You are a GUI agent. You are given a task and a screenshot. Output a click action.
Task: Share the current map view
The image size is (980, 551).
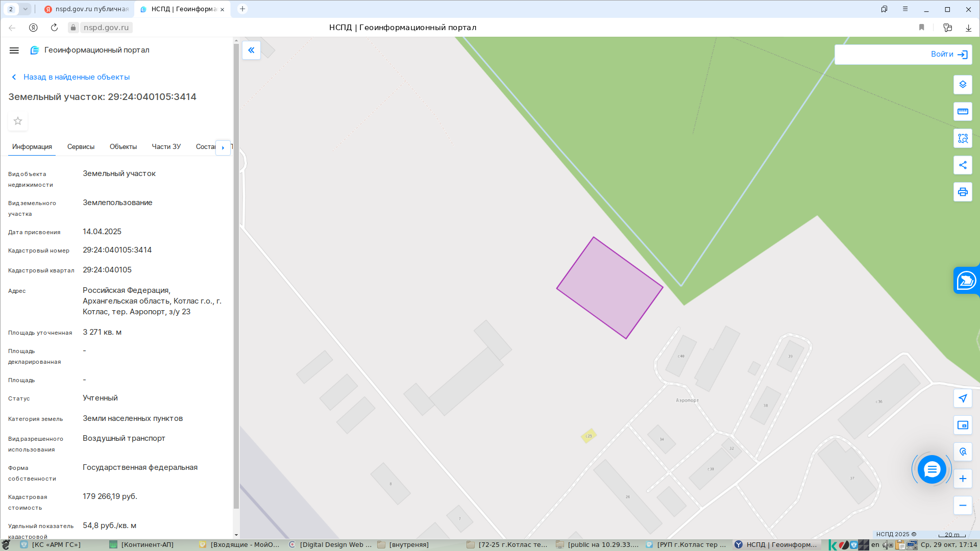[963, 165]
